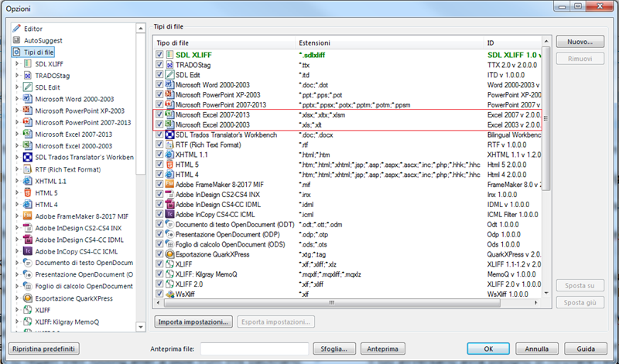Disable RTF (Rich Text Format) checkbox
619x364 pixels.
click(159, 145)
